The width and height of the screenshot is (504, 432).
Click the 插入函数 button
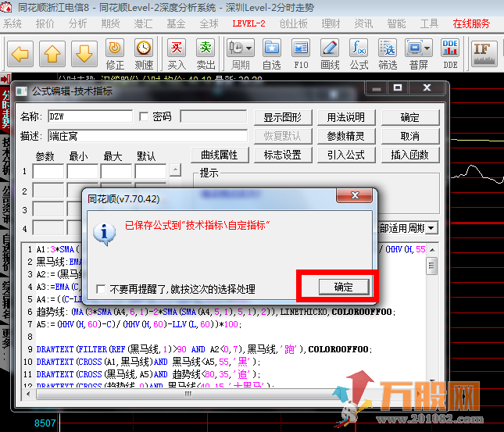point(409,155)
